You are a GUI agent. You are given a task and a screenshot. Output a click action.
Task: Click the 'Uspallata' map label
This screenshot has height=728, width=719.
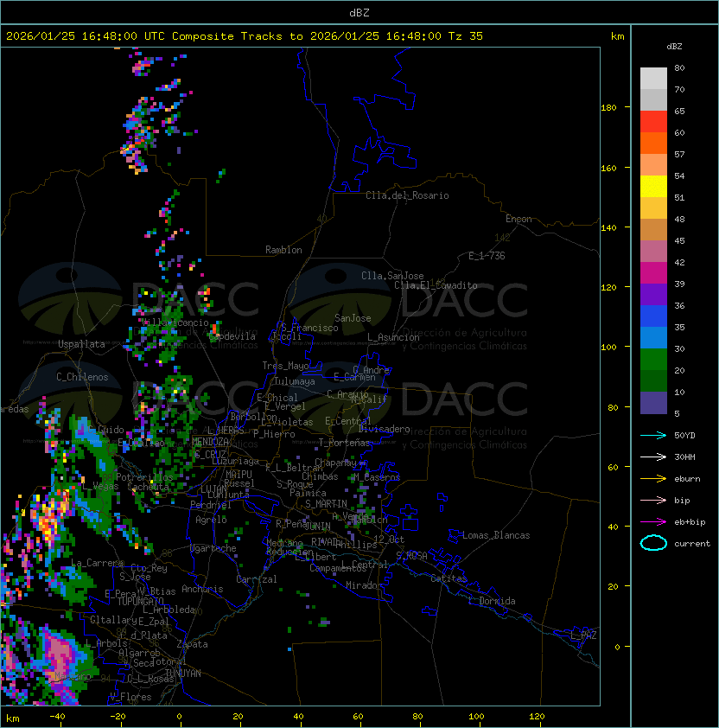pyautogui.click(x=81, y=344)
